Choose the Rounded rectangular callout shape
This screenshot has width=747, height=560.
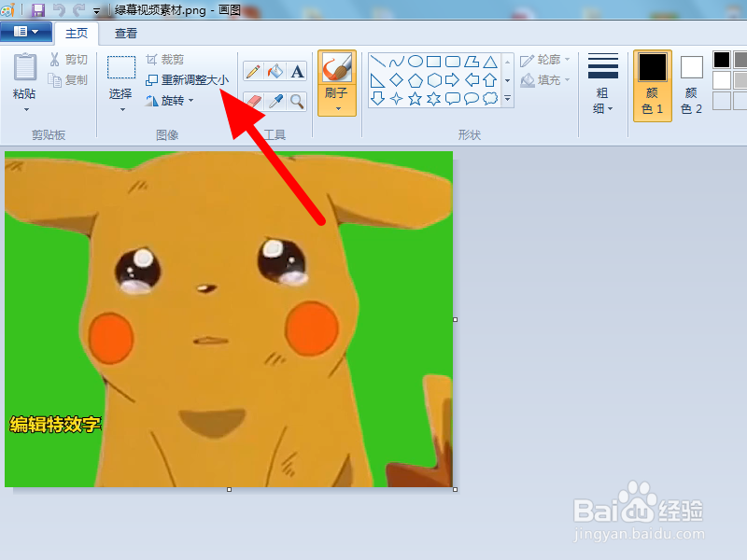pyautogui.click(x=452, y=99)
